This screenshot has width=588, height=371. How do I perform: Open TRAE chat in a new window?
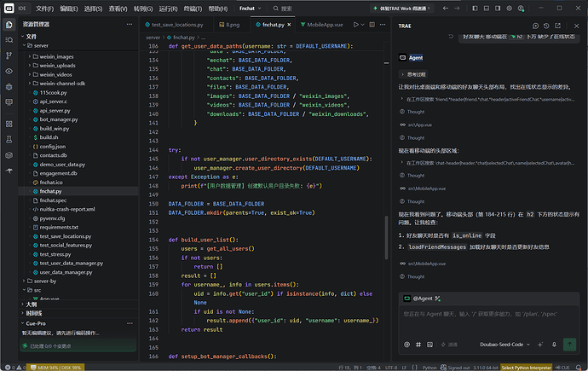(x=557, y=26)
